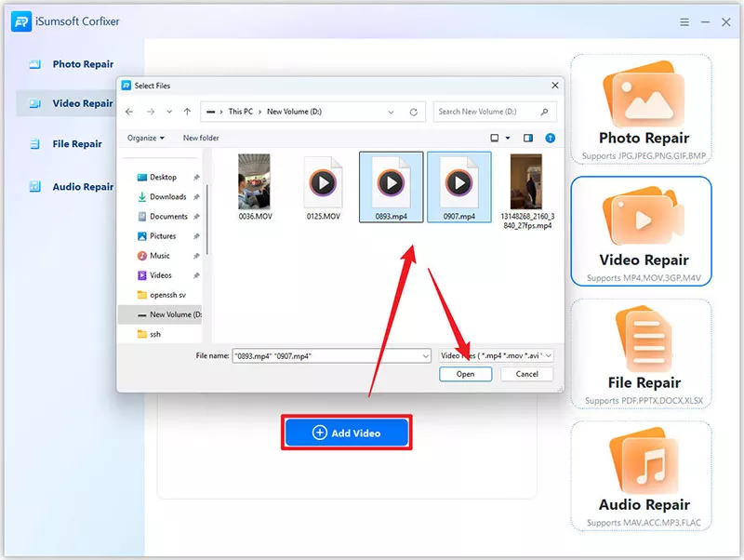Select the 0893.mp4 file
The image size is (744, 560).
(391, 187)
